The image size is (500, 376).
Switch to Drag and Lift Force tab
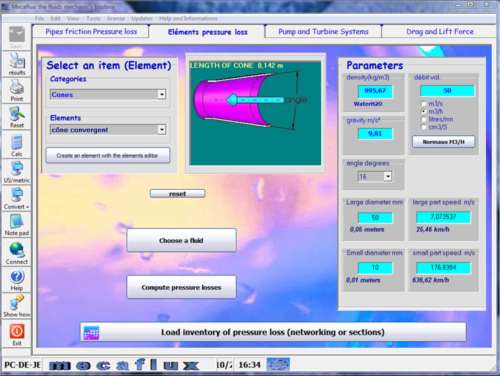(440, 32)
